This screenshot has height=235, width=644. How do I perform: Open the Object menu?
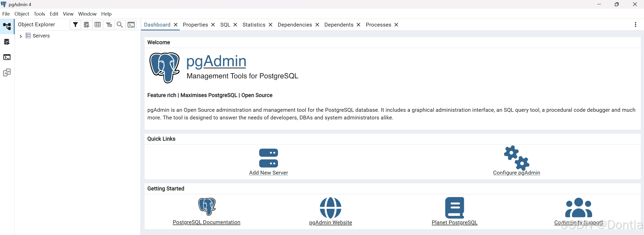[22, 14]
